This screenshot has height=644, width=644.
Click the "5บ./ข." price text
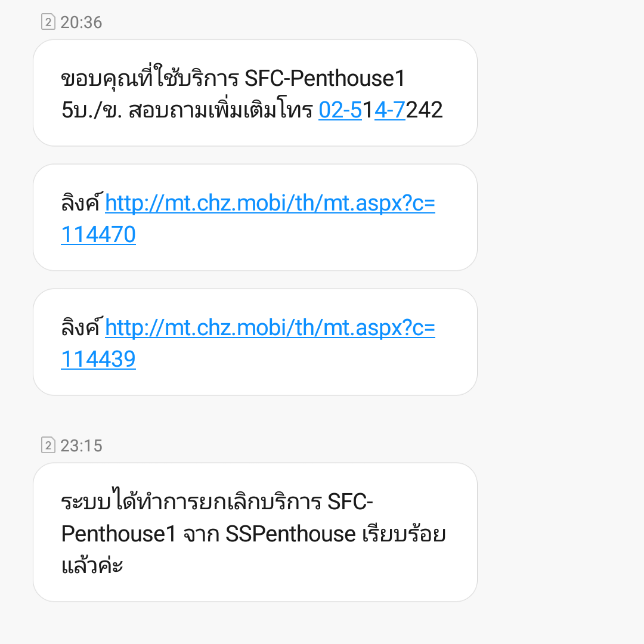tap(92, 110)
